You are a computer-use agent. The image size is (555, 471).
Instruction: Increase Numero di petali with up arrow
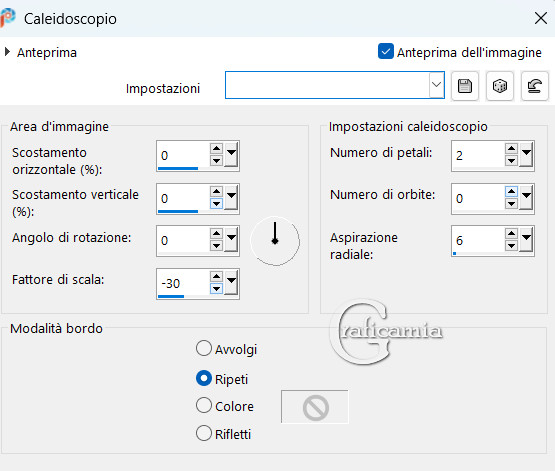pos(511,148)
